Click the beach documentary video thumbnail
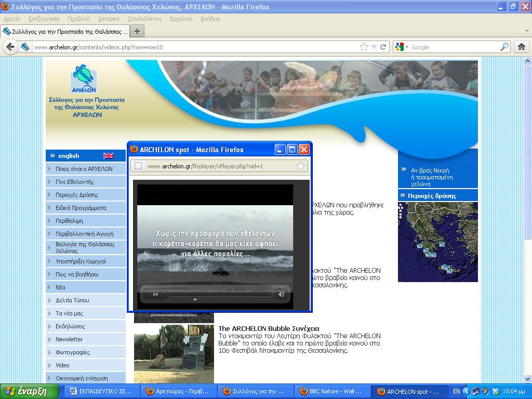 (174, 353)
